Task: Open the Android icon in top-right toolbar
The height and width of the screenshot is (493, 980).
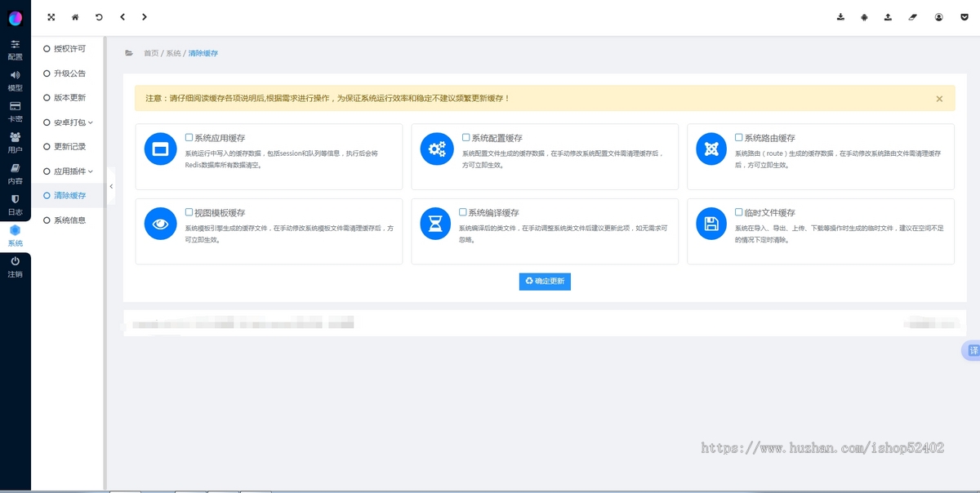Action: pyautogui.click(x=864, y=17)
